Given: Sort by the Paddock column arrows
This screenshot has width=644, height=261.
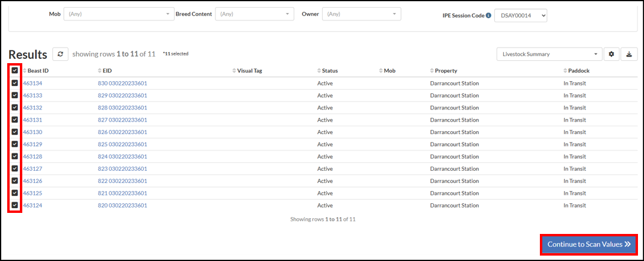Looking at the screenshot, I should click(566, 70).
